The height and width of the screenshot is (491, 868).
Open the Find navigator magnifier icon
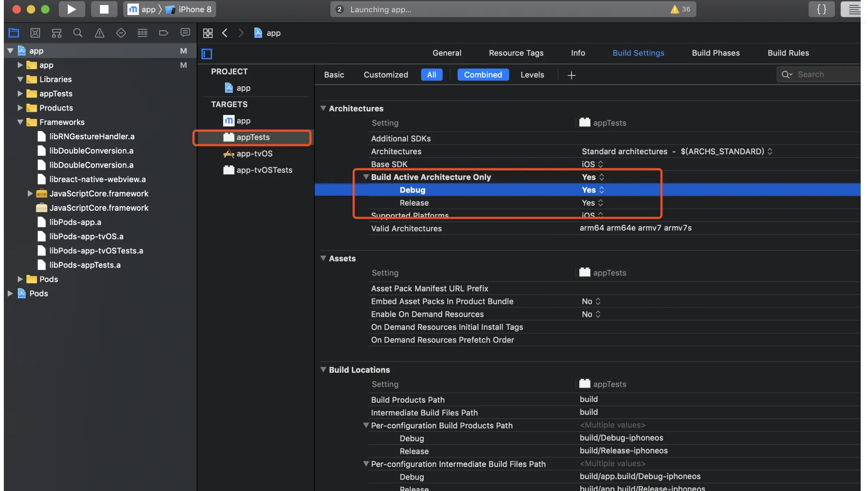pos(78,33)
